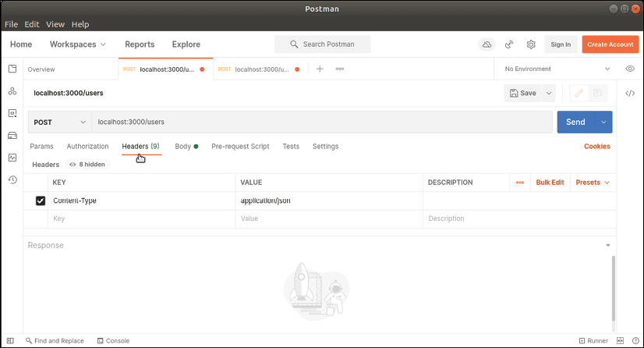Switch to the Body tab
This screenshot has height=348, width=644.
coord(186,146)
